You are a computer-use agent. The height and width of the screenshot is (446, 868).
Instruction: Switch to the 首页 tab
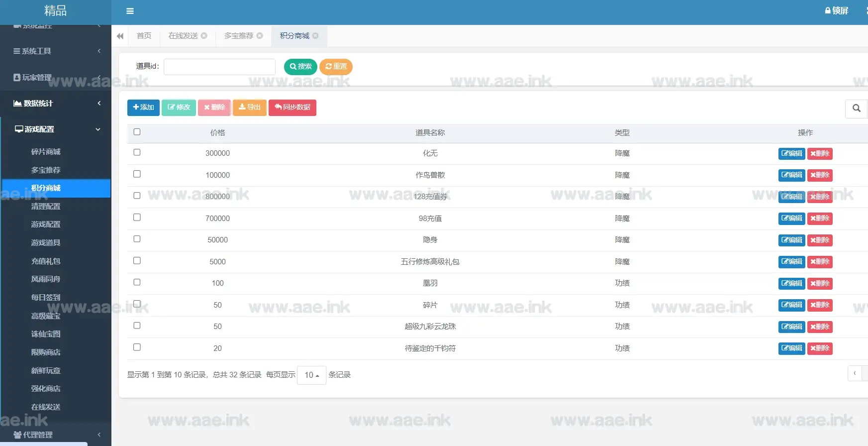click(x=144, y=36)
